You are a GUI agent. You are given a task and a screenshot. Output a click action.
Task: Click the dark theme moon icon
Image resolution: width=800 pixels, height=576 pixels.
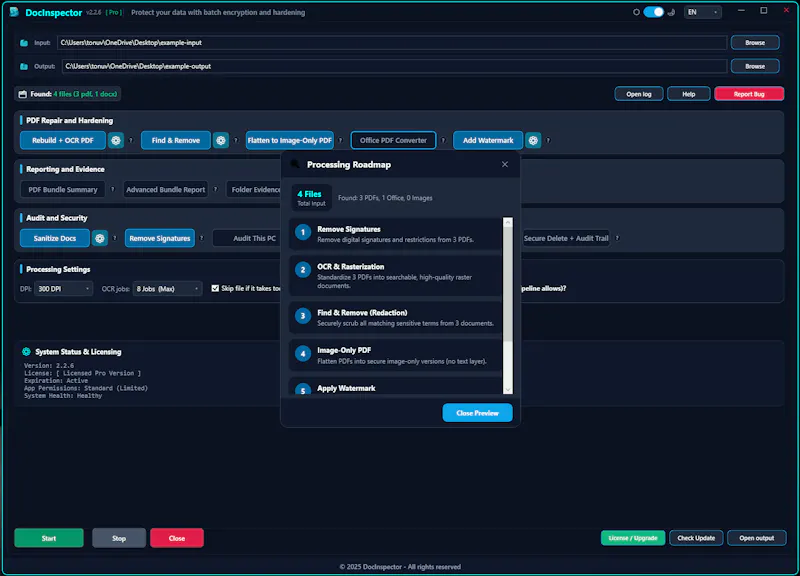pyautogui.click(x=671, y=12)
